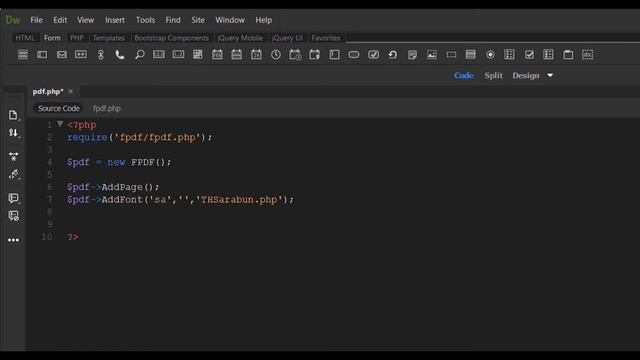The height and width of the screenshot is (360, 640).
Task: Switch to Split view
Action: point(493,76)
